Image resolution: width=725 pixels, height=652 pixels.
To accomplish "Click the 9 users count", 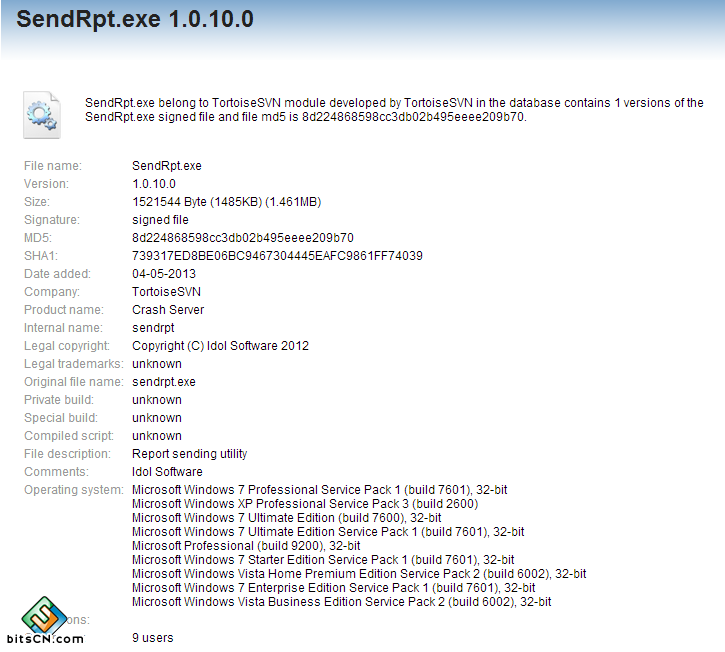I will click(153, 638).
